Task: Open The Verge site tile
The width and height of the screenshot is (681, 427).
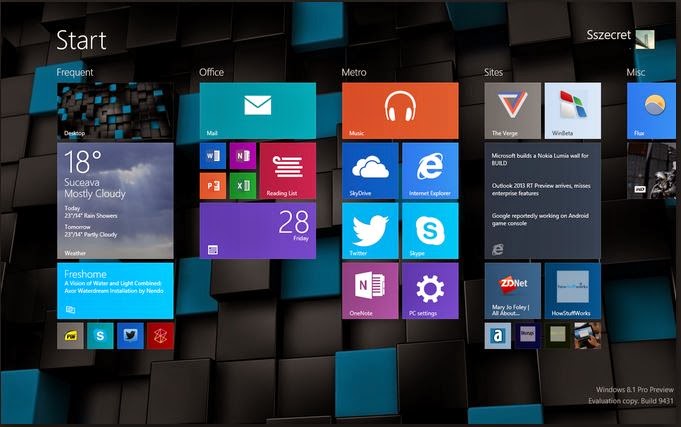Action: pyautogui.click(x=512, y=111)
